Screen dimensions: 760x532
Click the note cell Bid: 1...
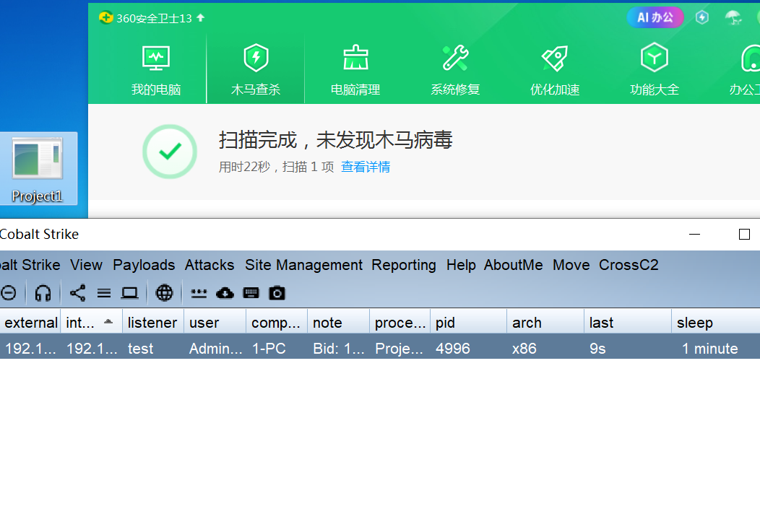[x=339, y=349]
